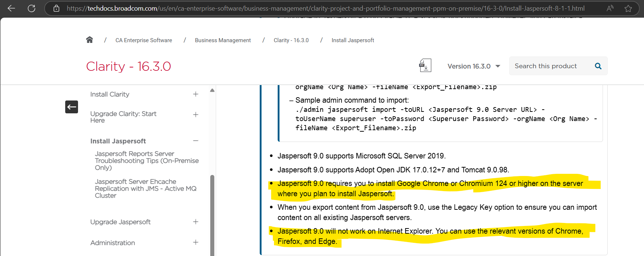Click the Adopt Open JDK 17.0.12+7 line
The width and height of the screenshot is (644, 256).
[393, 170]
